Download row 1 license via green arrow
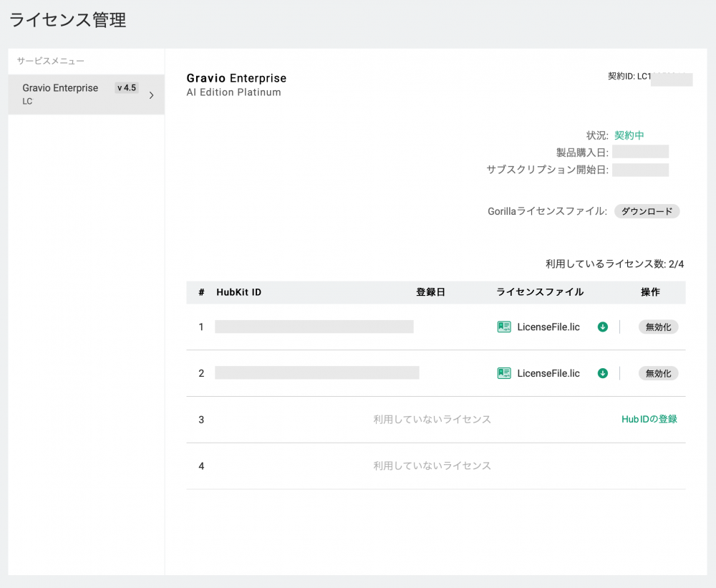 pos(603,327)
